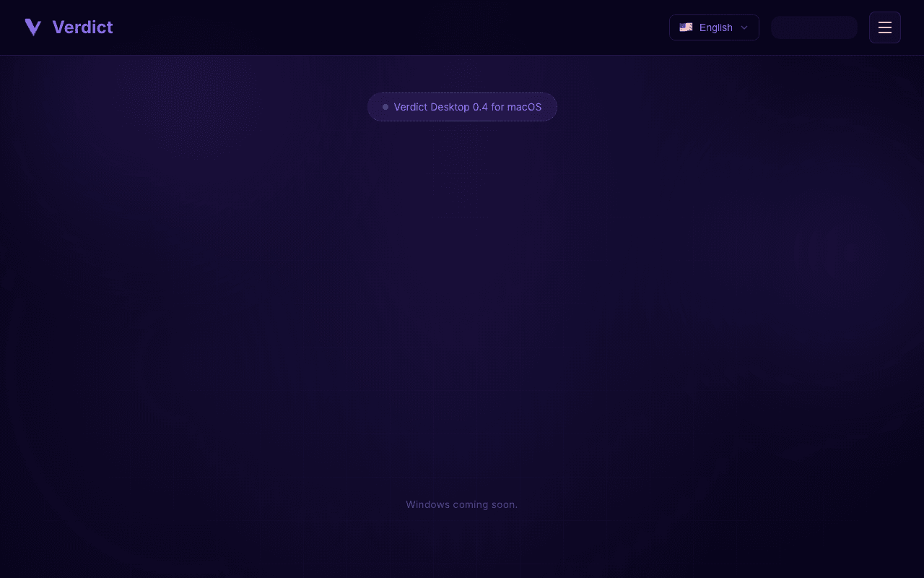Click the header bar's empty area

[390, 27]
